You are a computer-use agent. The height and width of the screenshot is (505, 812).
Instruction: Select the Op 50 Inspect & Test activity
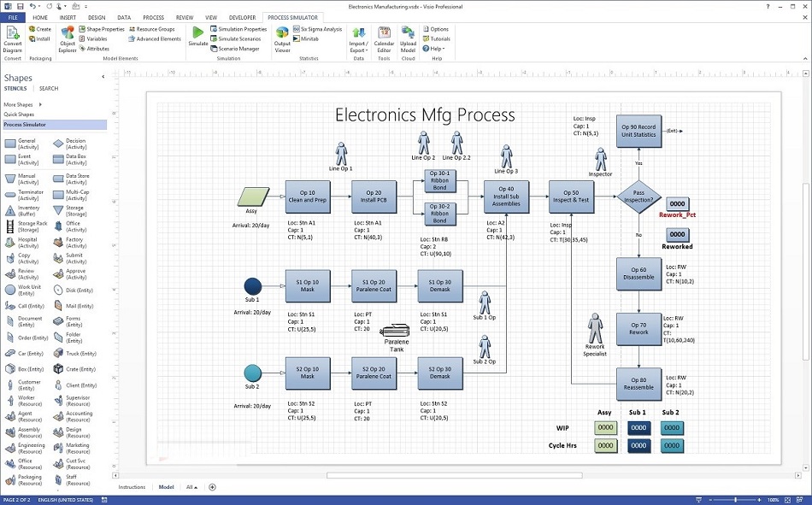(x=571, y=197)
